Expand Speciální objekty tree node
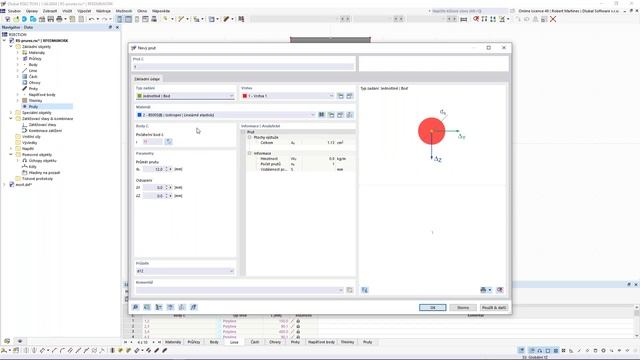The width and height of the screenshot is (640, 360). tap(11, 113)
